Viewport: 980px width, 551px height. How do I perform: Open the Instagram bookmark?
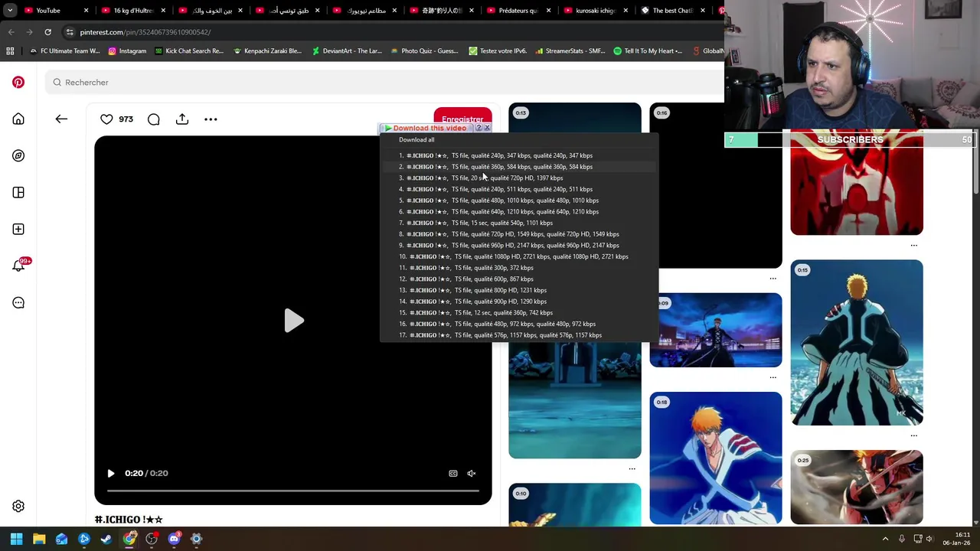[x=127, y=51]
